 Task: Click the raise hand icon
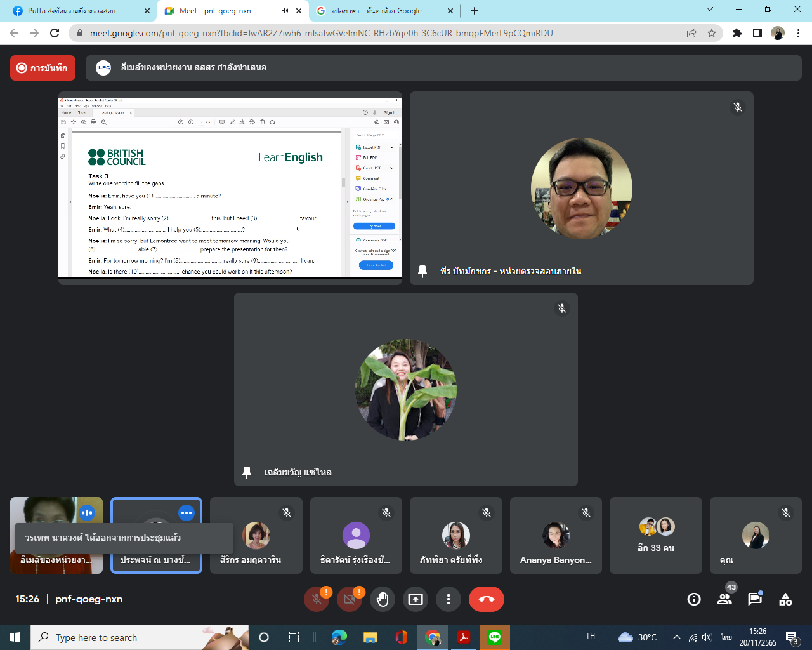(x=383, y=599)
